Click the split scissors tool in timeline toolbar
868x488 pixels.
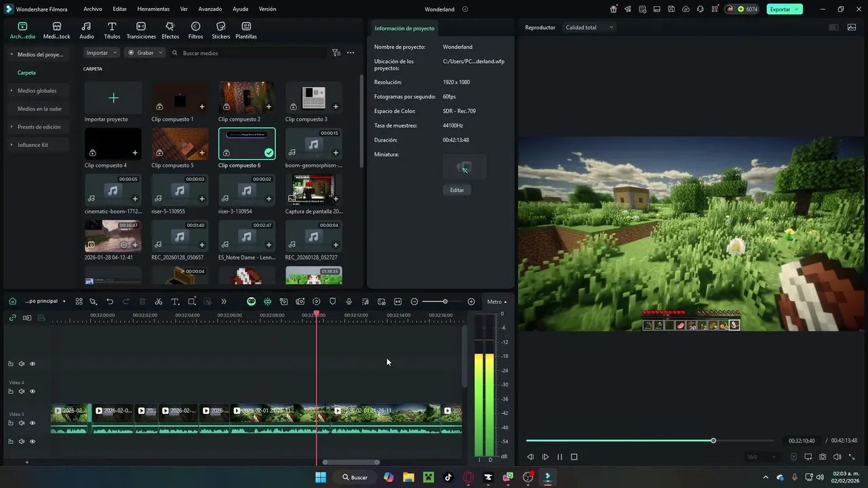tap(159, 302)
